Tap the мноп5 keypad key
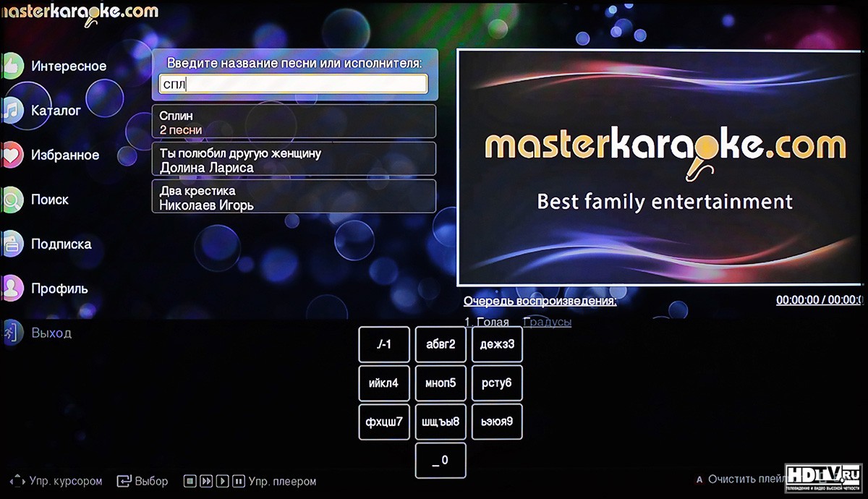This screenshot has width=868, height=499. pos(441,383)
